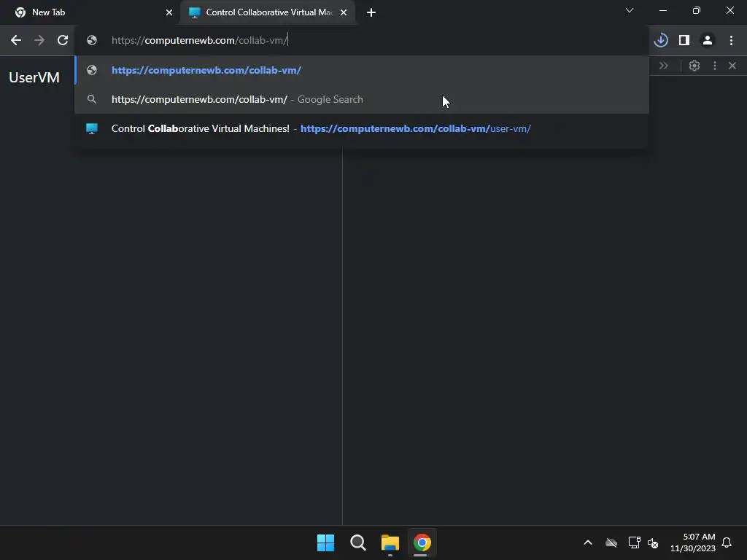Open the notifications bell
The image size is (747, 560).
727,542
